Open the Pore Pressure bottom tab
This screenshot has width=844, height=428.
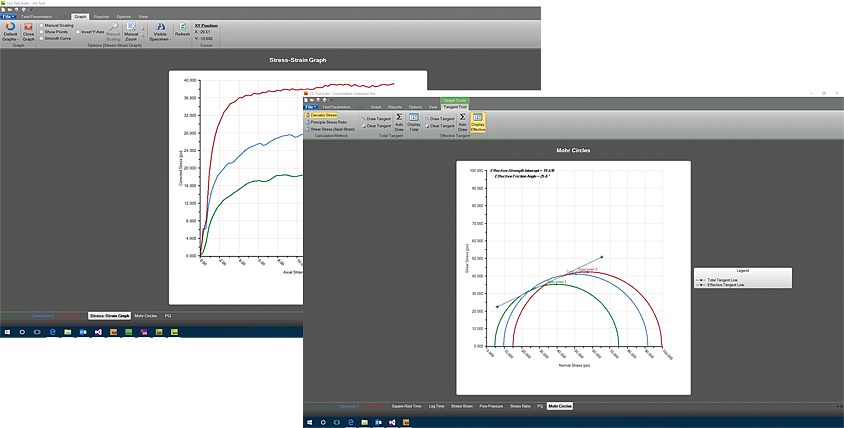coord(490,407)
